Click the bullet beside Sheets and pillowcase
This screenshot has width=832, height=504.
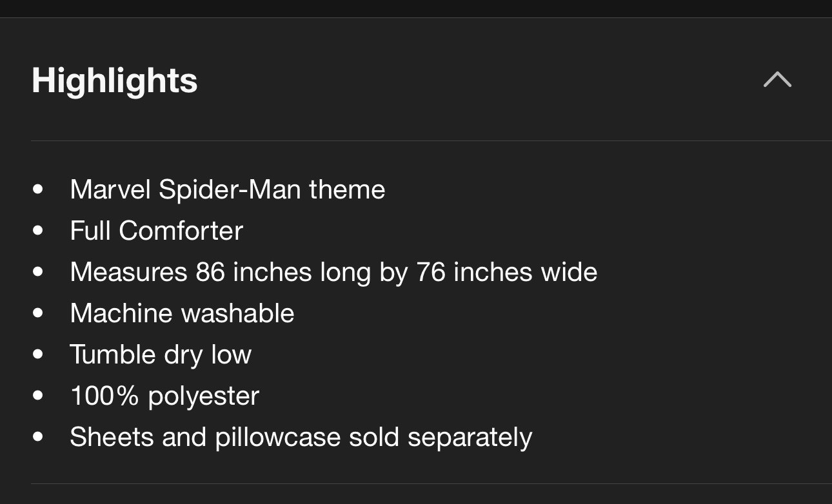[x=38, y=437]
